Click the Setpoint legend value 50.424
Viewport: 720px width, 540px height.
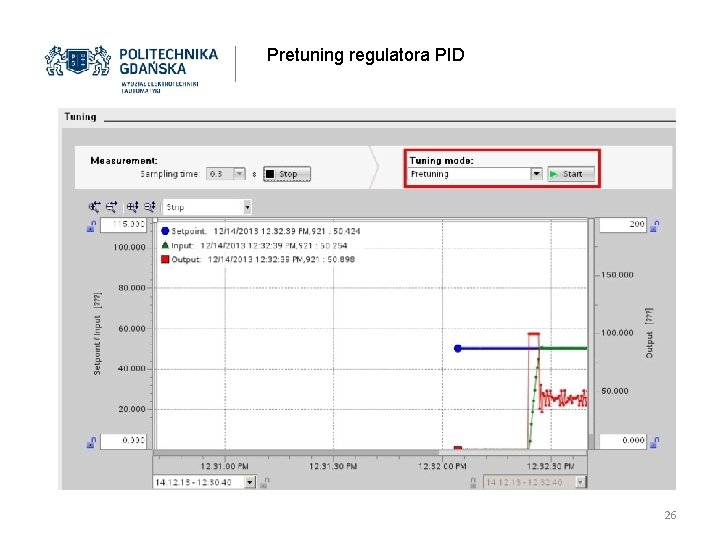click(347, 231)
